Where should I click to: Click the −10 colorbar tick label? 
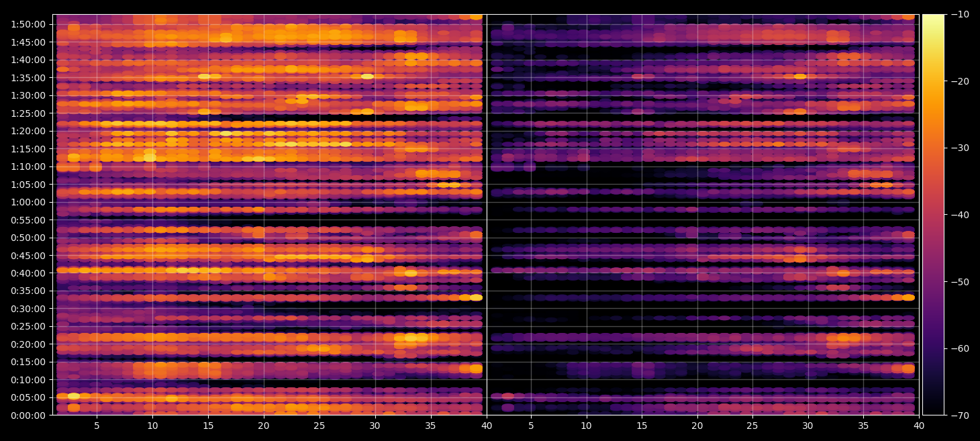[x=960, y=14]
